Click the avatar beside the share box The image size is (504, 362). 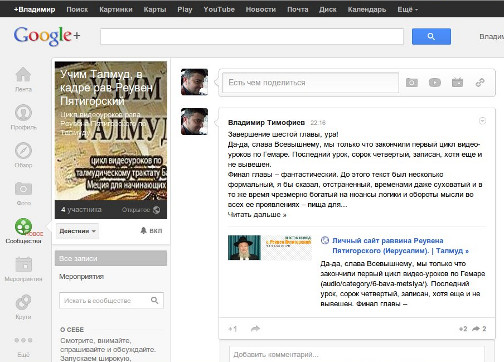(194, 82)
